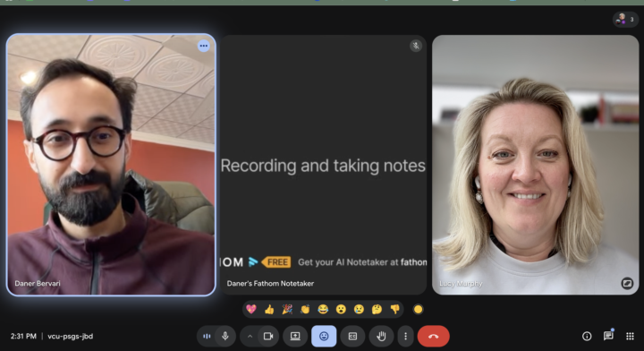Click the Recording and taking notes text

point(323,166)
